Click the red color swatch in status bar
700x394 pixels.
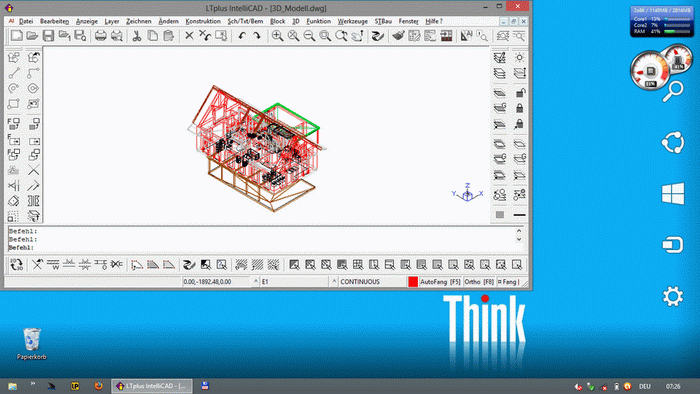(x=413, y=282)
